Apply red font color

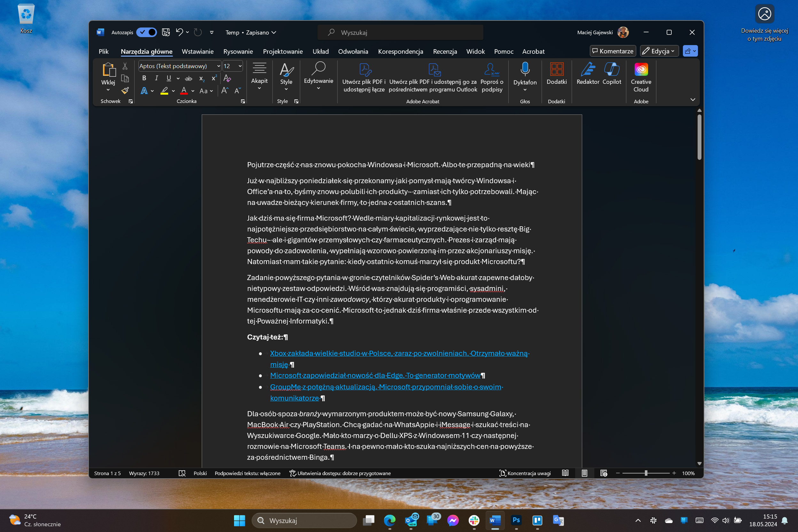184,91
